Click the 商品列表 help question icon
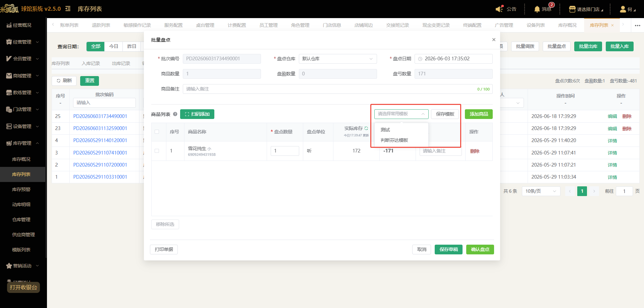Screen dimensions: 644x308 click(175, 114)
